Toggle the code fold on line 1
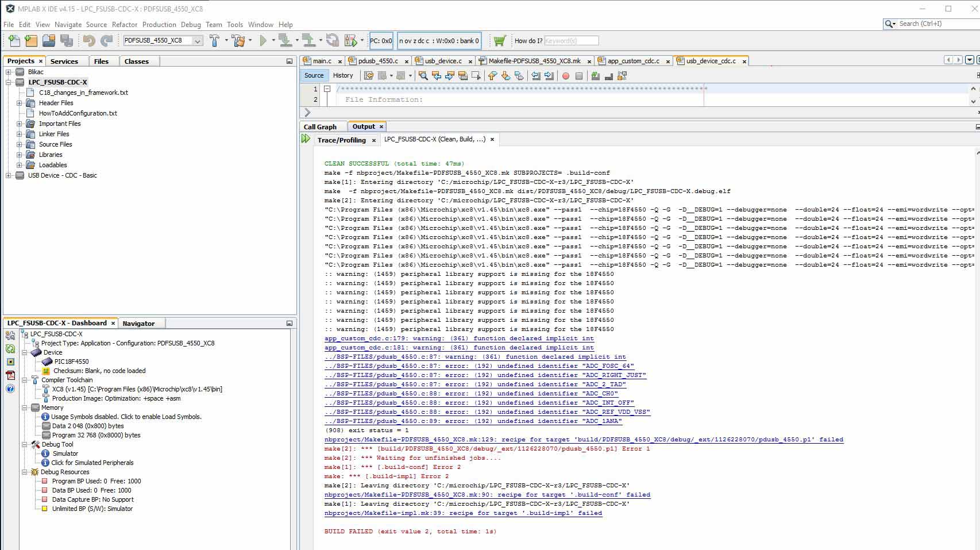 pos(327,89)
